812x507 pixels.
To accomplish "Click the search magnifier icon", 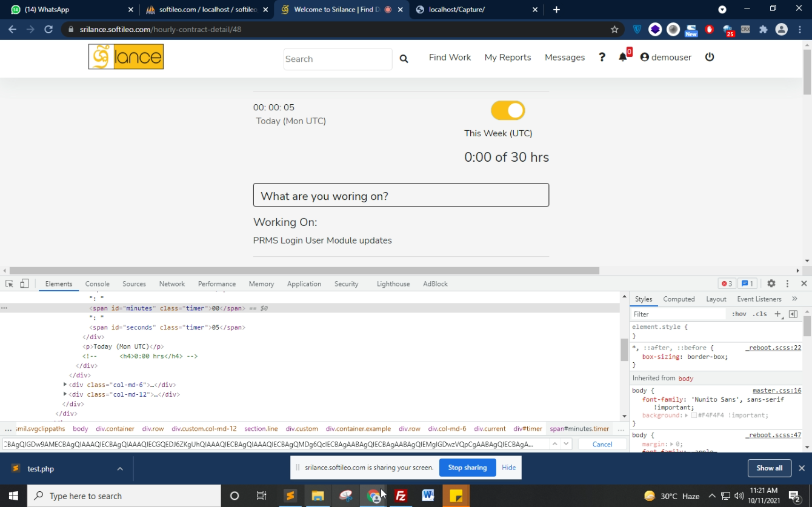I will [x=404, y=59].
